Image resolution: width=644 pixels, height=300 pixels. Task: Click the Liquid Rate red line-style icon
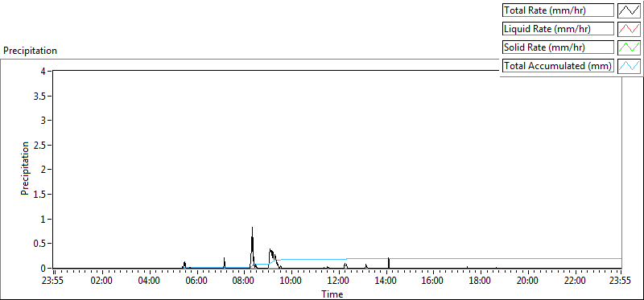(629, 29)
